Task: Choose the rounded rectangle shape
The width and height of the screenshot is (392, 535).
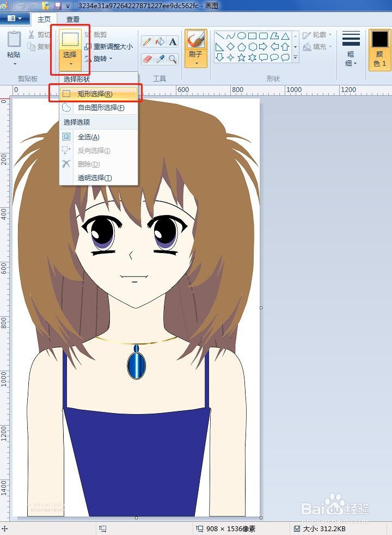Action: (264, 35)
